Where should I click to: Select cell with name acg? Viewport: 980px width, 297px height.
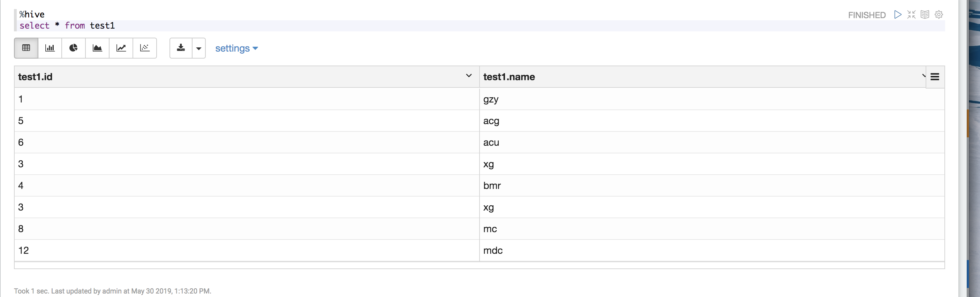(x=712, y=121)
